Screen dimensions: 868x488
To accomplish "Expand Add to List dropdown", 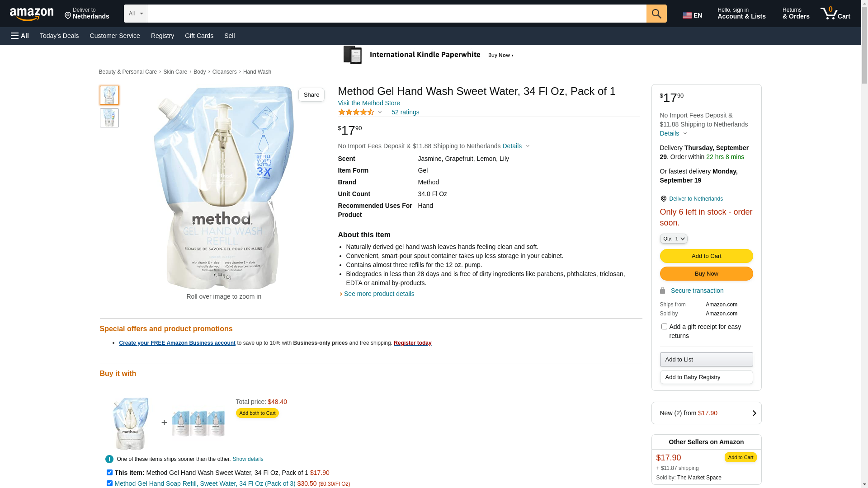I will (x=706, y=360).
